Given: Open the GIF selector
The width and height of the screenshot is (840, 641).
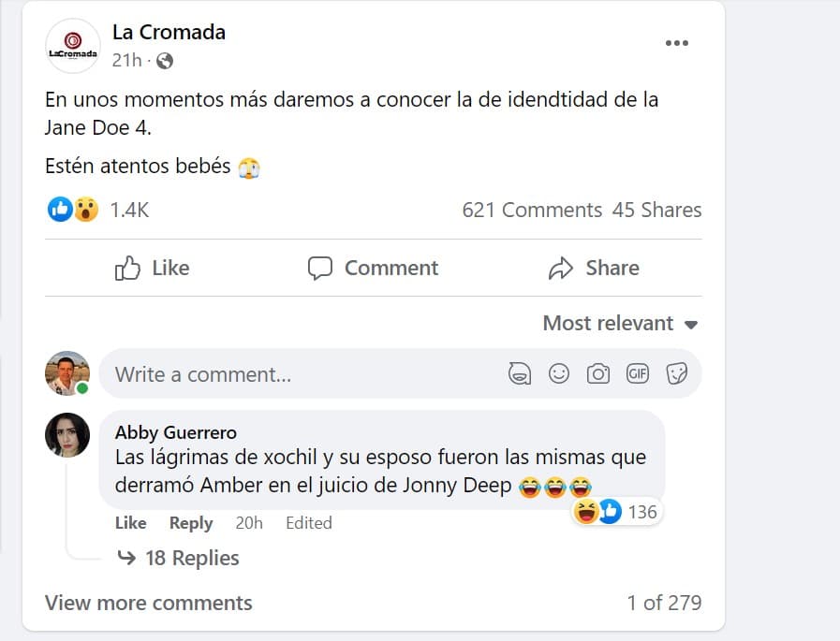Looking at the screenshot, I should (x=638, y=372).
